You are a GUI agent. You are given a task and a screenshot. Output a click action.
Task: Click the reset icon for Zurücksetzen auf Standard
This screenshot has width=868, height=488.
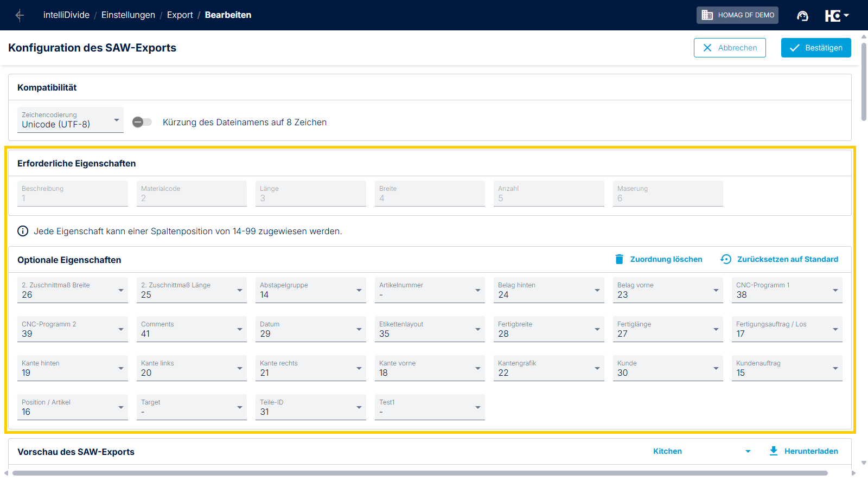[726, 259]
